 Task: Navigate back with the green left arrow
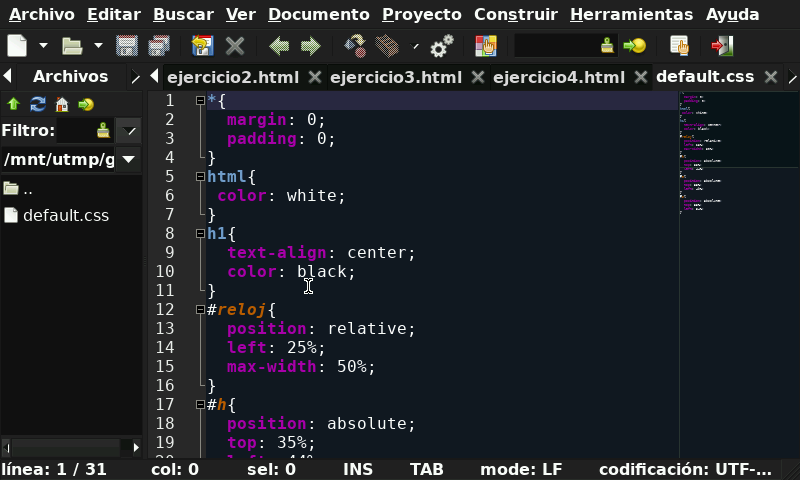[x=279, y=46]
